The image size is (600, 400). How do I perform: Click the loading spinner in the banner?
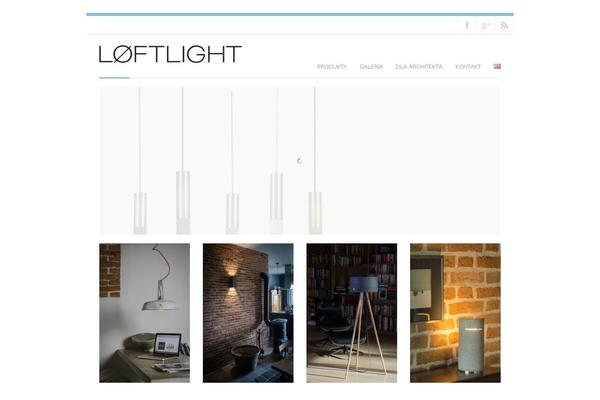point(300,161)
